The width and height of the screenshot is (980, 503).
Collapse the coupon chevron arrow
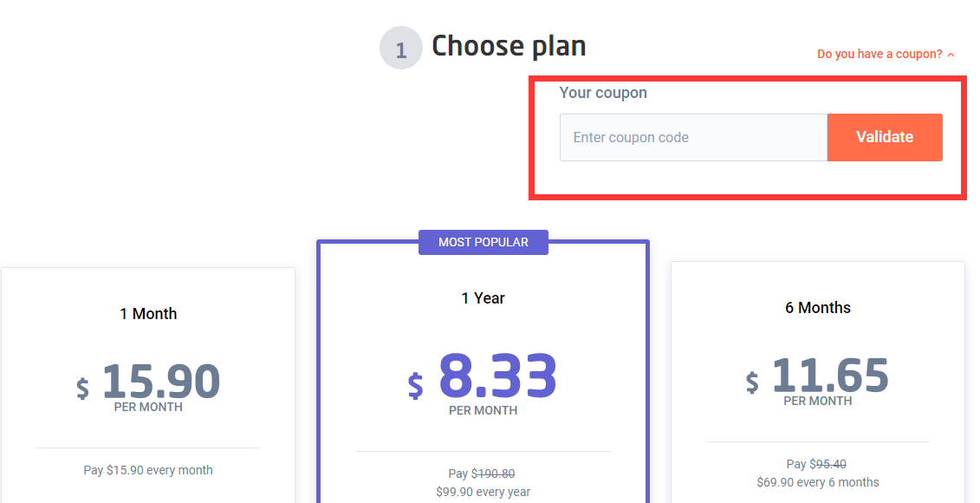click(x=951, y=55)
